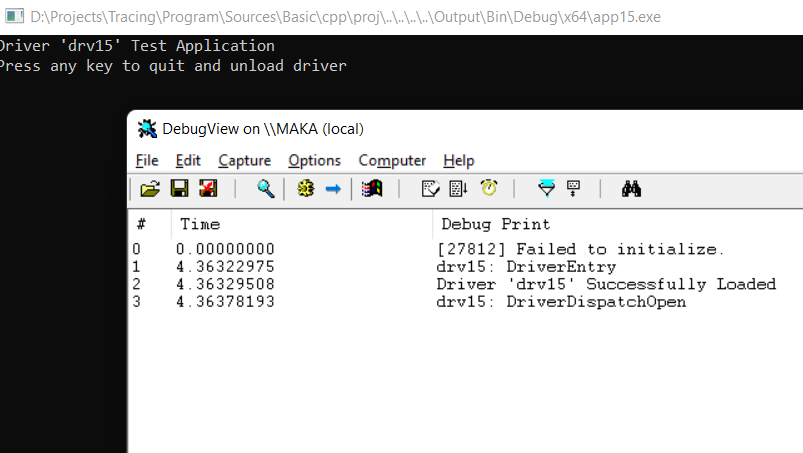Click the Open log file icon
This screenshot has height=453, width=803.
(150, 189)
